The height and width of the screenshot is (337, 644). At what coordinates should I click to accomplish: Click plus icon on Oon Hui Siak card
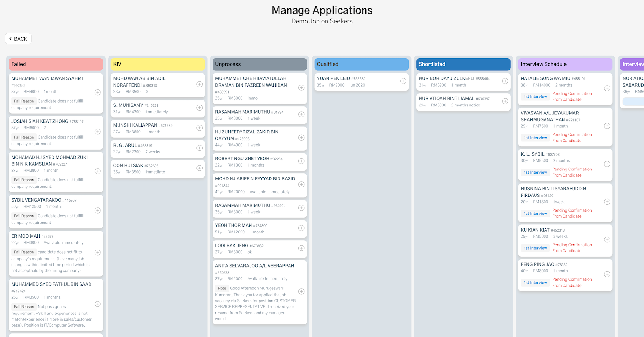pyautogui.click(x=200, y=168)
